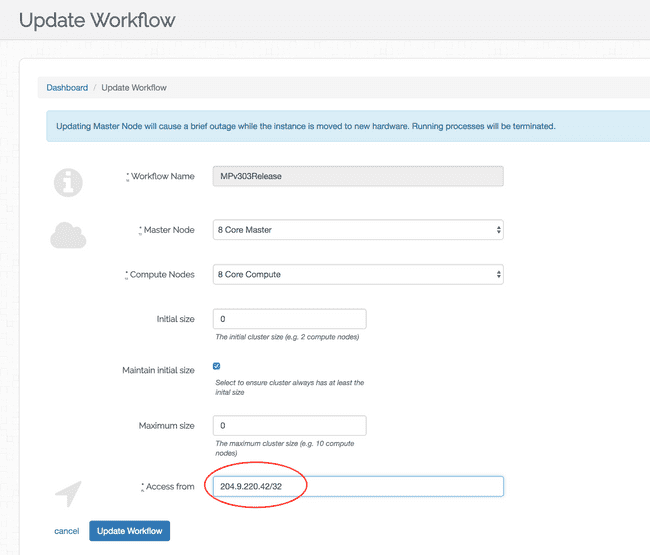Image resolution: width=650 pixels, height=555 pixels.
Task: Go to Dashboard via breadcrumb link
Action: point(67,87)
